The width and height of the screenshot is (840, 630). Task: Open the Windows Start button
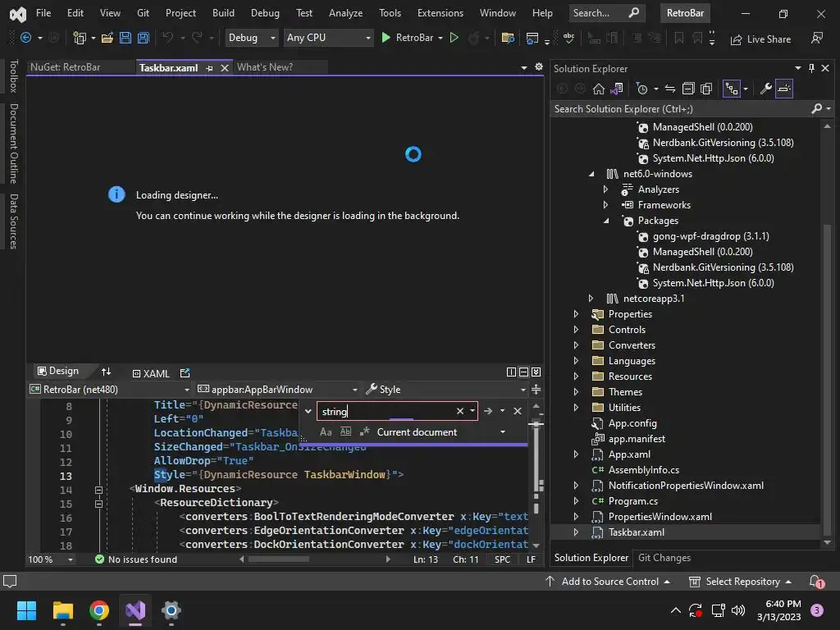point(26,610)
